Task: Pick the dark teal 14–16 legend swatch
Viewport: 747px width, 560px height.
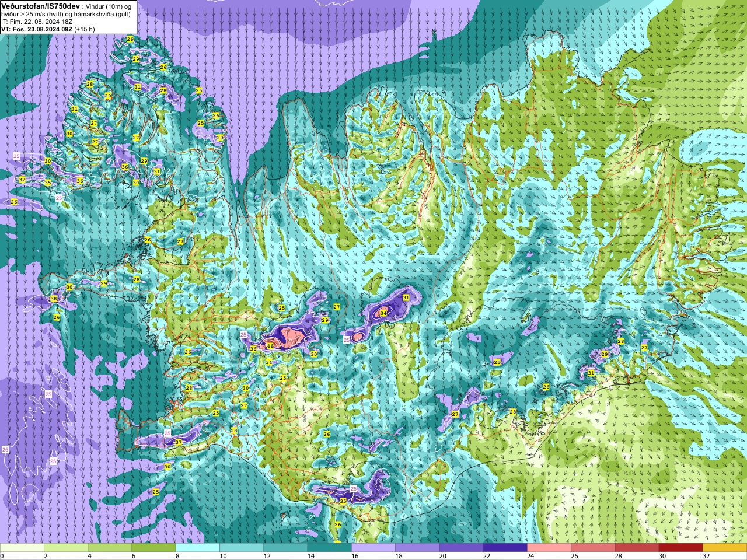Action: point(329,548)
